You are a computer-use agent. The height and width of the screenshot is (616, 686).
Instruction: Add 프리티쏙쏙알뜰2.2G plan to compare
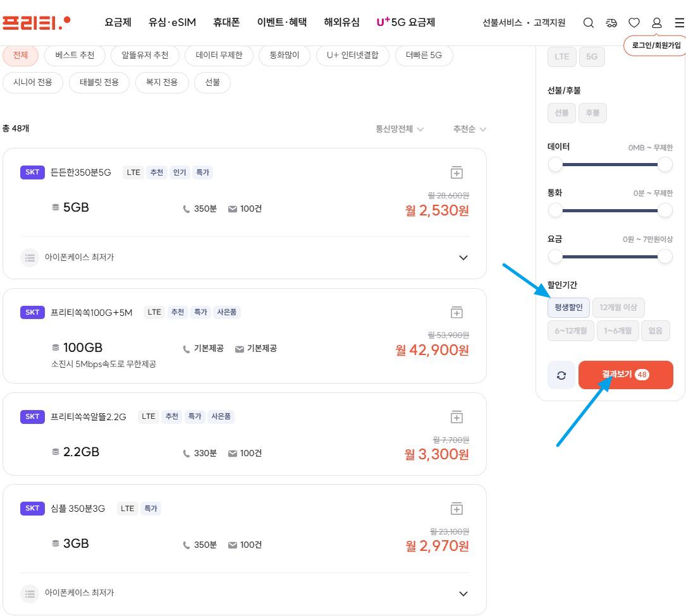point(456,417)
